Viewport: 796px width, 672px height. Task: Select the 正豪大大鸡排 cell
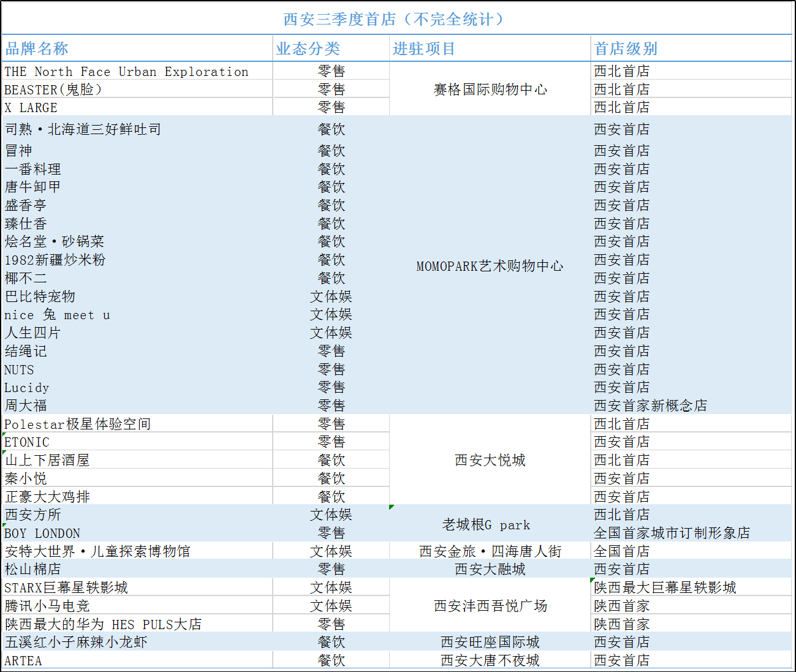[137, 497]
